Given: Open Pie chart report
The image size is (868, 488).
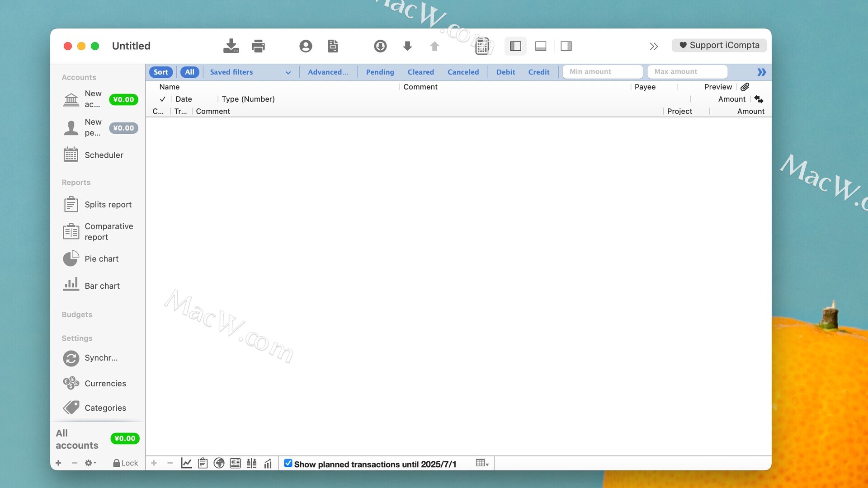Looking at the screenshot, I should (101, 259).
